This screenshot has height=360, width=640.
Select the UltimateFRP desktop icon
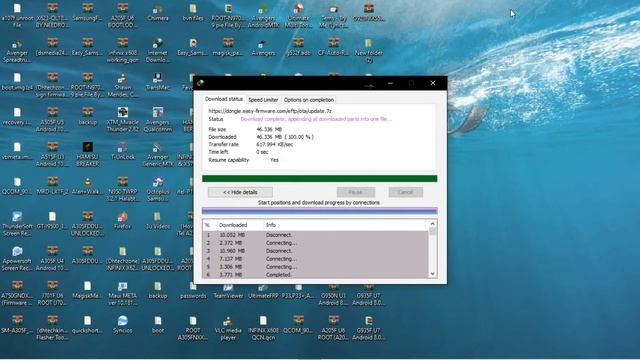(263, 292)
